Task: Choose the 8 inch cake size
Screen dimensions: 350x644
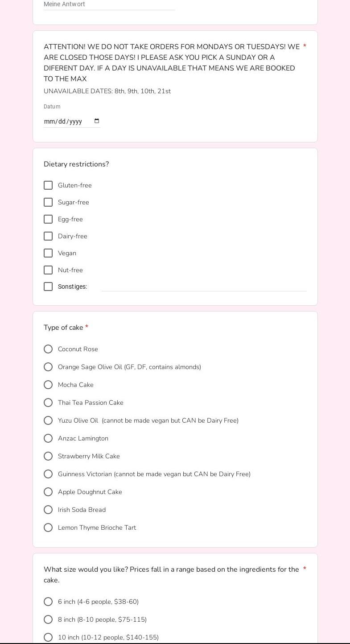Action: (48, 619)
